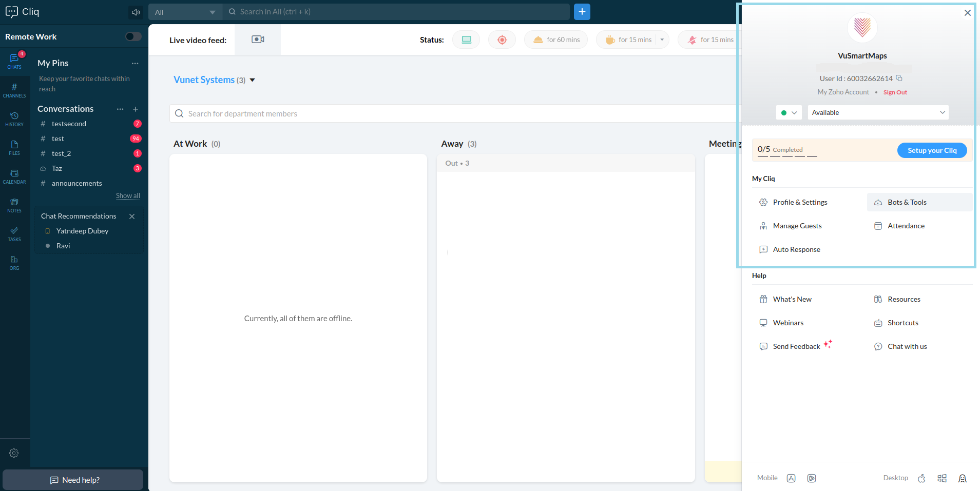Viewport: 980px width, 491px height.
Task: Open the green presence indicator dropdown
Action: 789,112
